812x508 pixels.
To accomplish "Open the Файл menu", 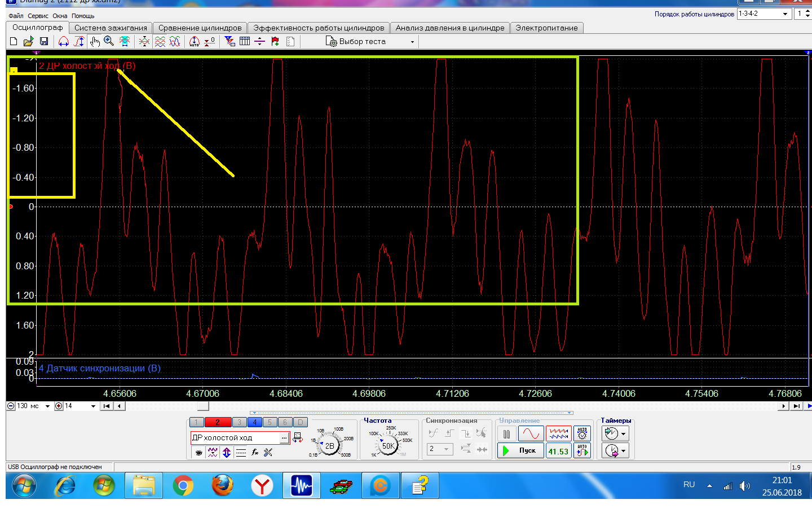I will [16, 16].
